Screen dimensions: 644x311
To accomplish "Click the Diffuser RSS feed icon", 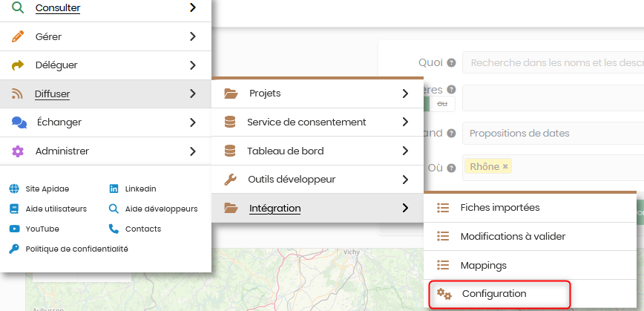I will pos(17,94).
